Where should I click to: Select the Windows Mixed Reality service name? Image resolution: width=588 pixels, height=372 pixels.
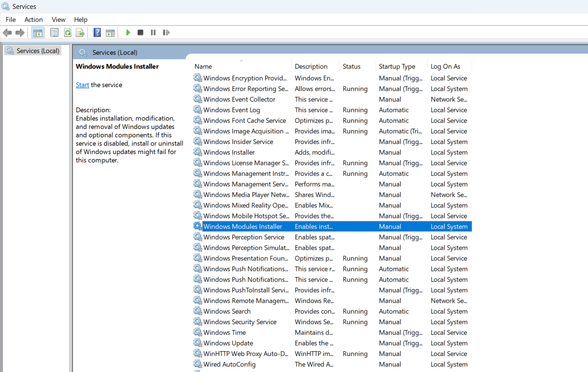pos(246,205)
